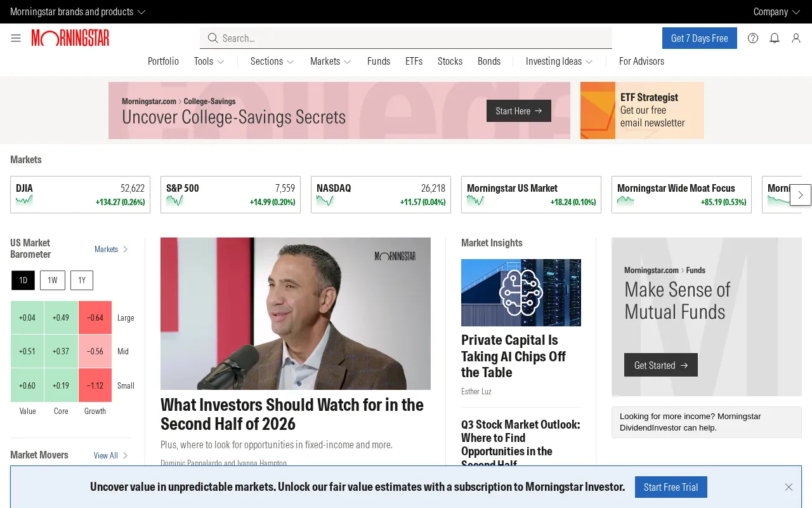Click Get Started on mutual funds ad
812x508 pixels.
(x=661, y=365)
